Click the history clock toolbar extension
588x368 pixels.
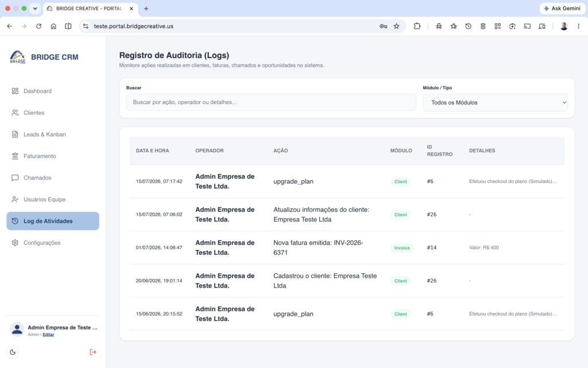pyautogui.click(x=469, y=26)
